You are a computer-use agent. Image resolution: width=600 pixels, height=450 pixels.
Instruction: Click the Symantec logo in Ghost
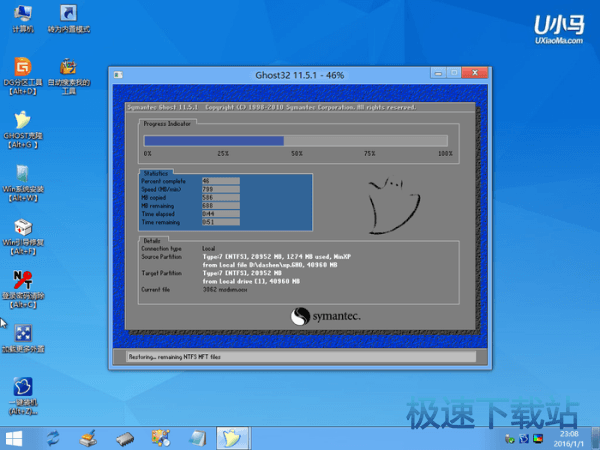325,316
